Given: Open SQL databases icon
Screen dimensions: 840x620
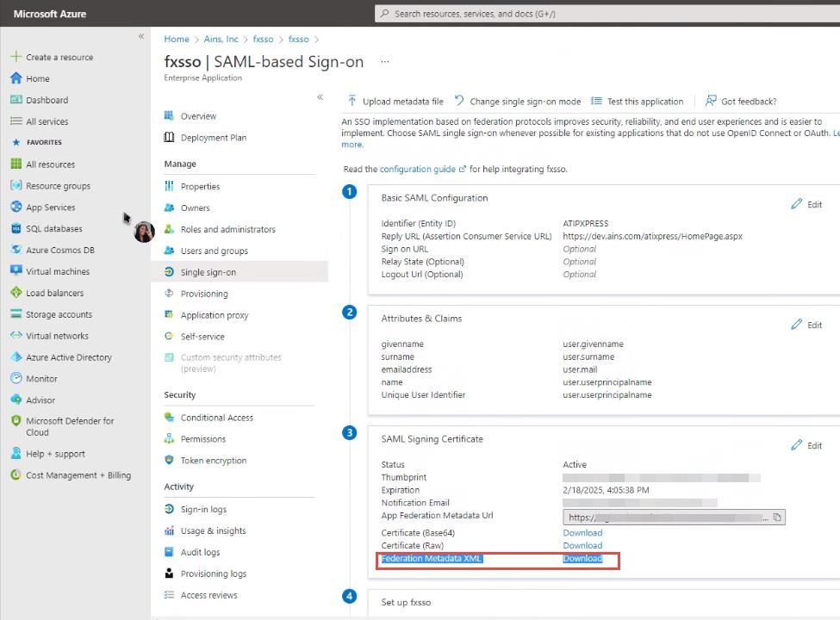Looking at the screenshot, I should [16, 228].
